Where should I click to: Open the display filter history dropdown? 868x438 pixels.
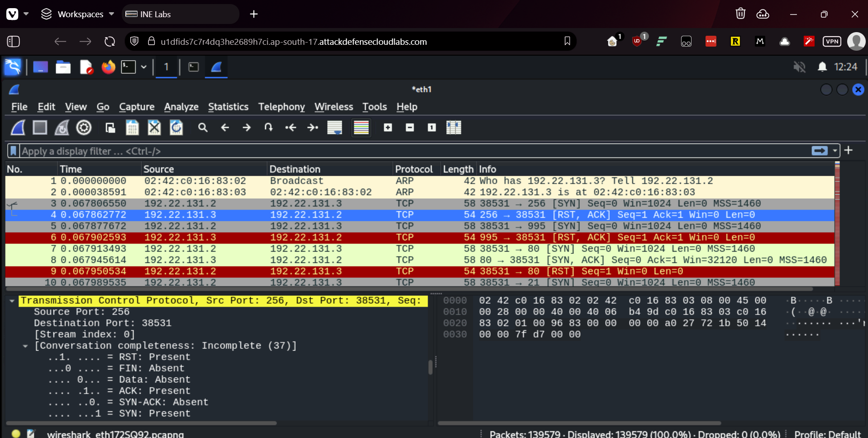click(835, 151)
